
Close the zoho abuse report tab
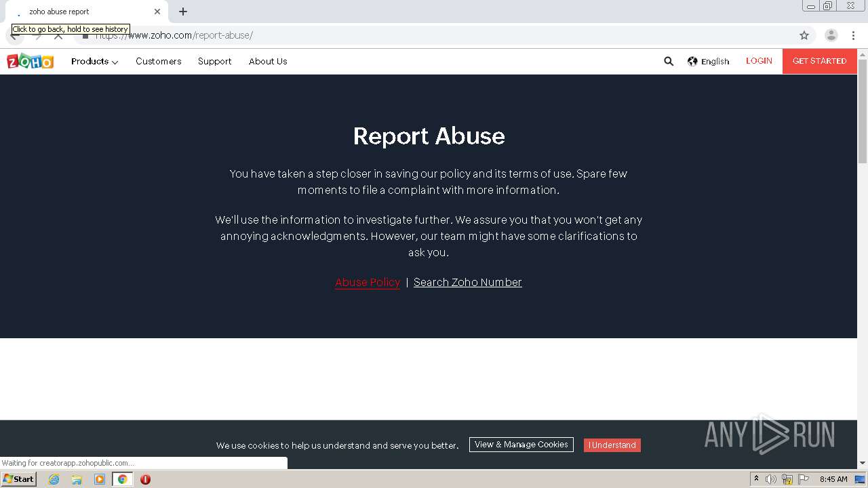(x=157, y=12)
